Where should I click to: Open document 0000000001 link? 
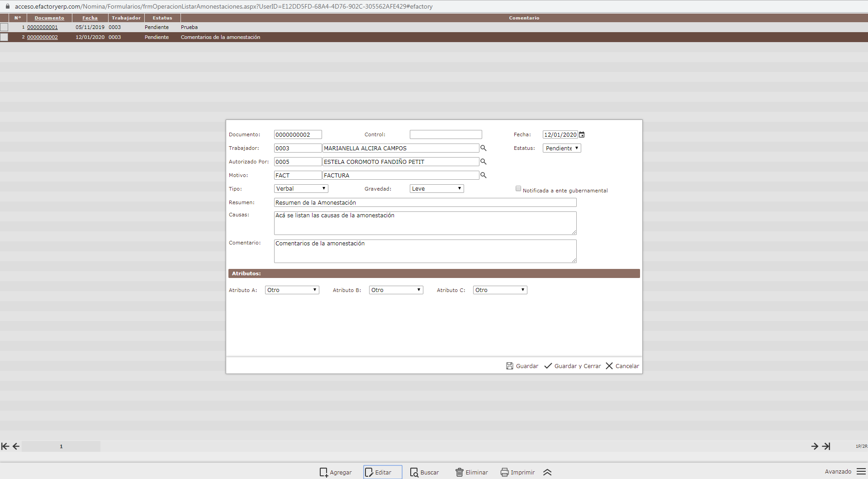point(43,27)
